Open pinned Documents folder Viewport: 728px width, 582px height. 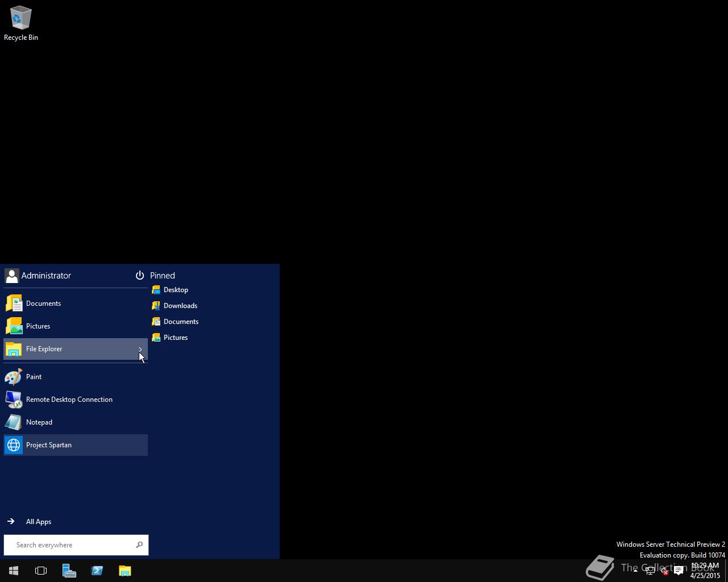(175, 322)
